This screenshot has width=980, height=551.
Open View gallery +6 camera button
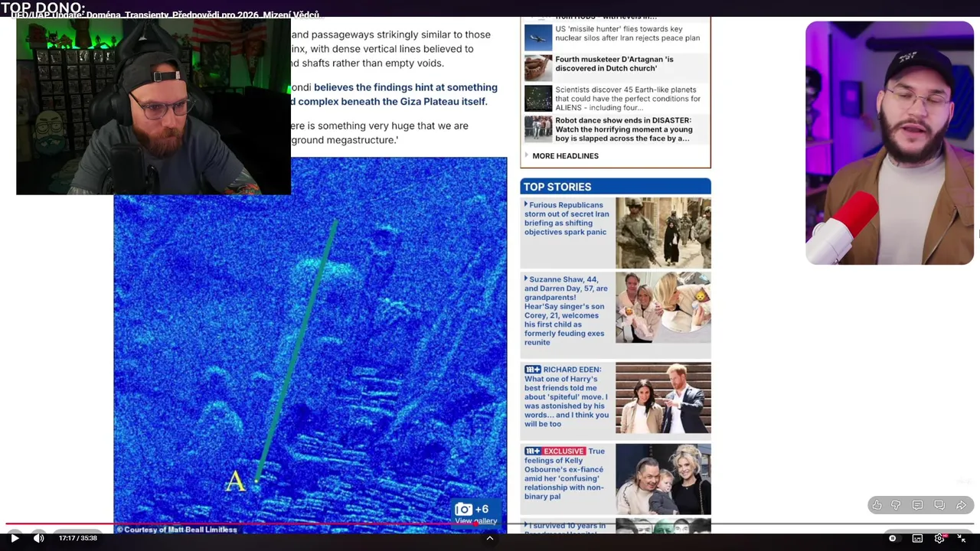475,514
